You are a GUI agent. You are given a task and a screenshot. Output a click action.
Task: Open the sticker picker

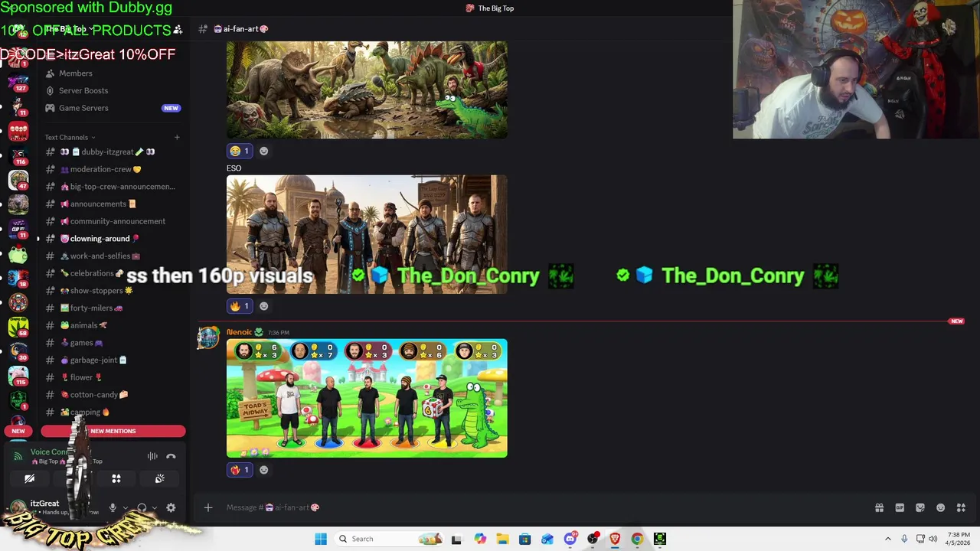(920, 507)
